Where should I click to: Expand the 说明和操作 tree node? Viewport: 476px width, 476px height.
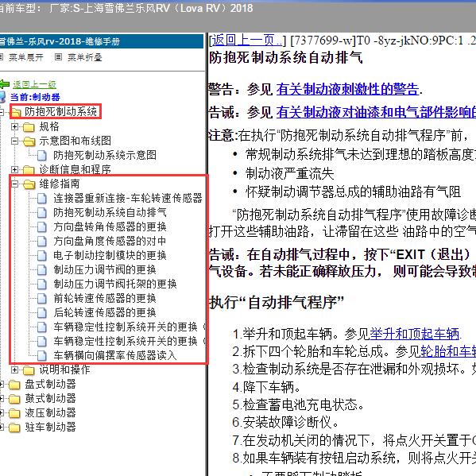pyautogui.click(x=14, y=370)
